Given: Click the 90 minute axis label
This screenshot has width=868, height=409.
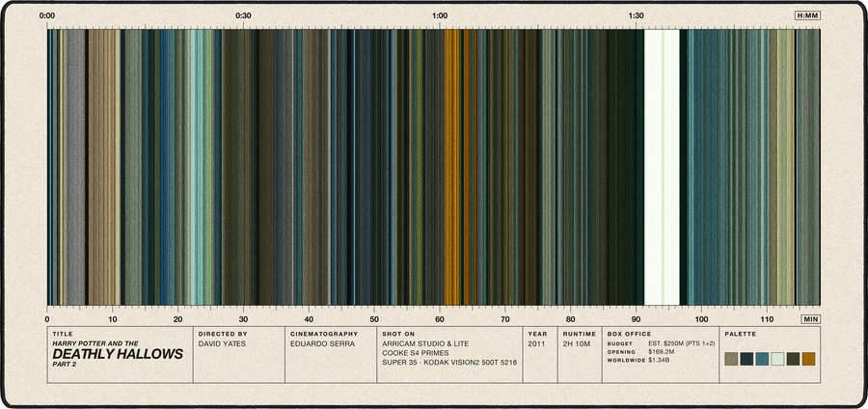Looking at the screenshot, I should [637, 319].
